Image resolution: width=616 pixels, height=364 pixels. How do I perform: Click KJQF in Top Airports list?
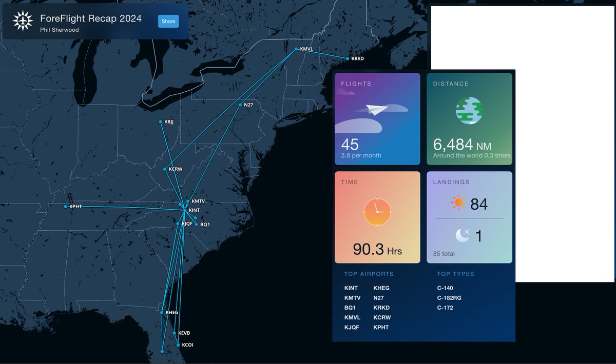point(352,327)
